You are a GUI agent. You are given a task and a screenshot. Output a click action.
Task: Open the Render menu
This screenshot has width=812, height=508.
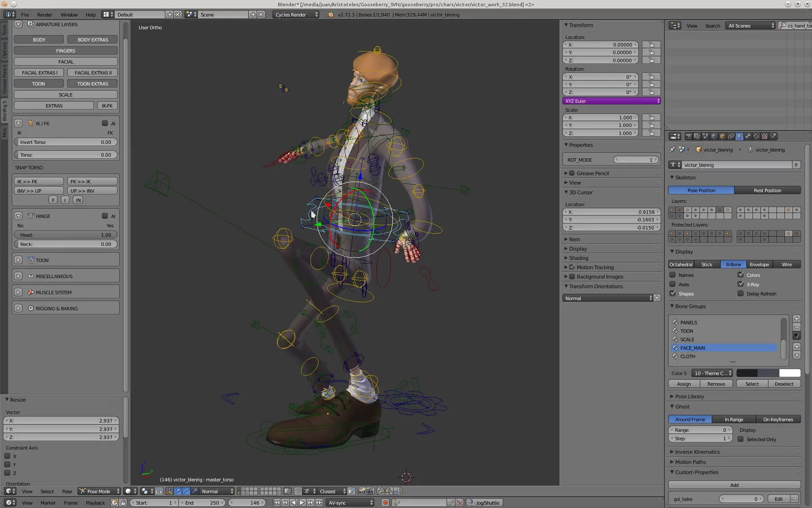click(44, 14)
